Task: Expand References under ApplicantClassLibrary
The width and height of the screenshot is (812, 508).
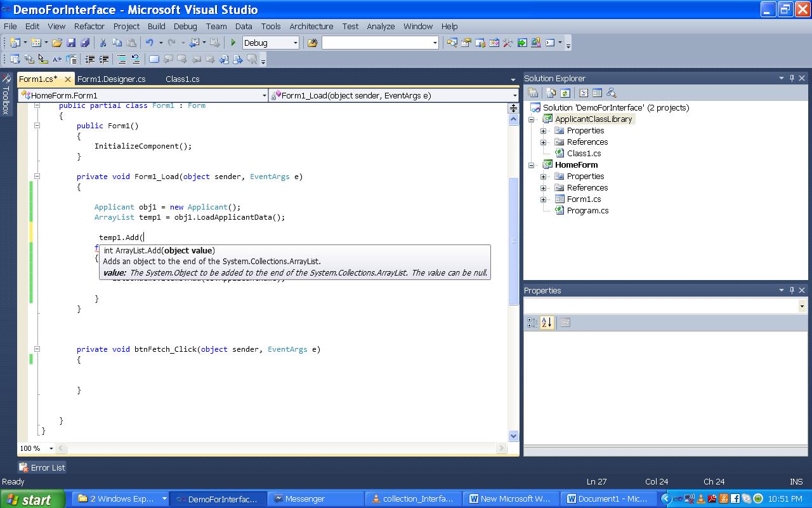Action: coord(544,142)
